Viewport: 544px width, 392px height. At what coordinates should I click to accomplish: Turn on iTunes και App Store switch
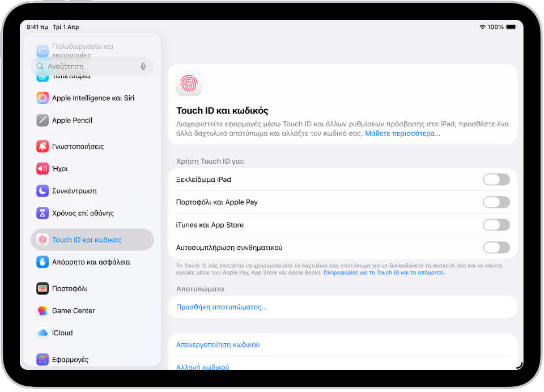click(x=496, y=225)
